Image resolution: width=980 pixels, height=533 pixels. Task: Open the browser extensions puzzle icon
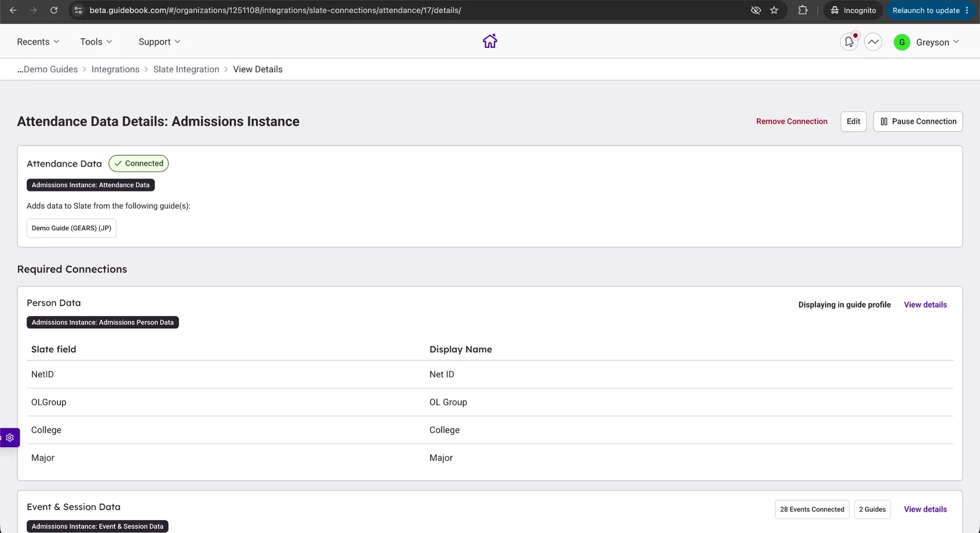point(803,10)
